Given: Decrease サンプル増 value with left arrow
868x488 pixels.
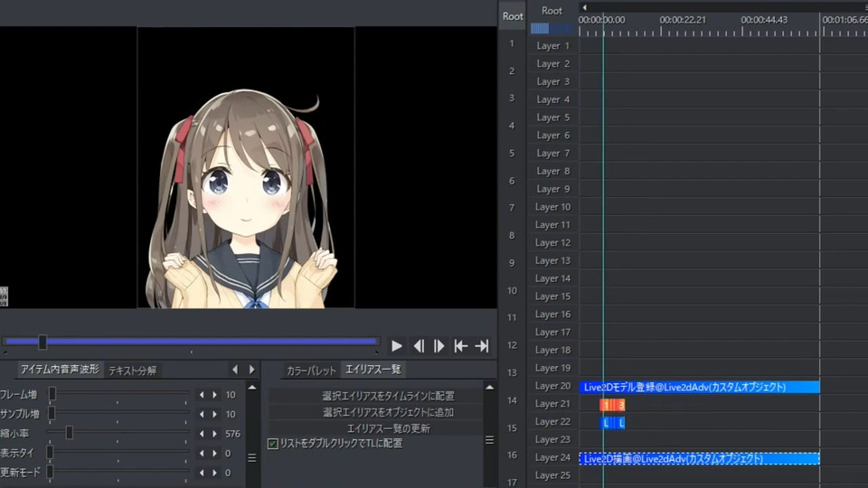Looking at the screenshot, I should [202, 415].
